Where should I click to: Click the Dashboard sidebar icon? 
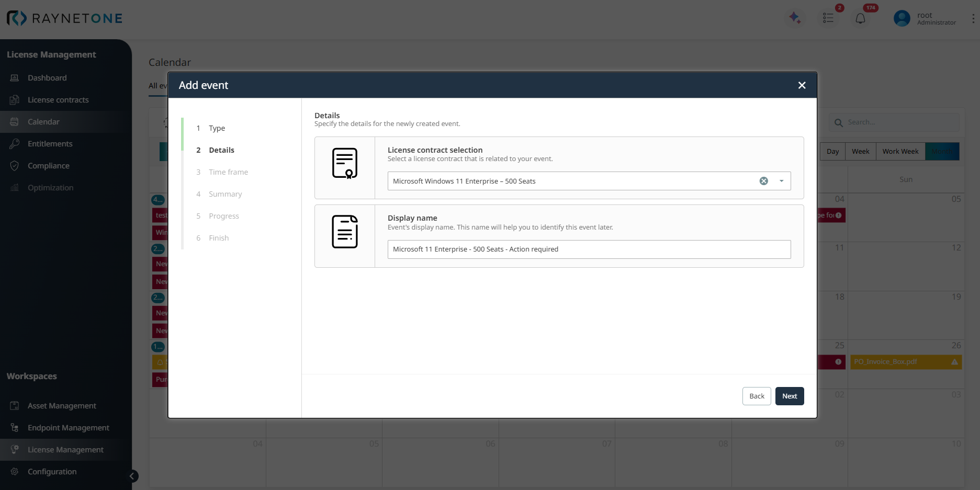[15, 78]
